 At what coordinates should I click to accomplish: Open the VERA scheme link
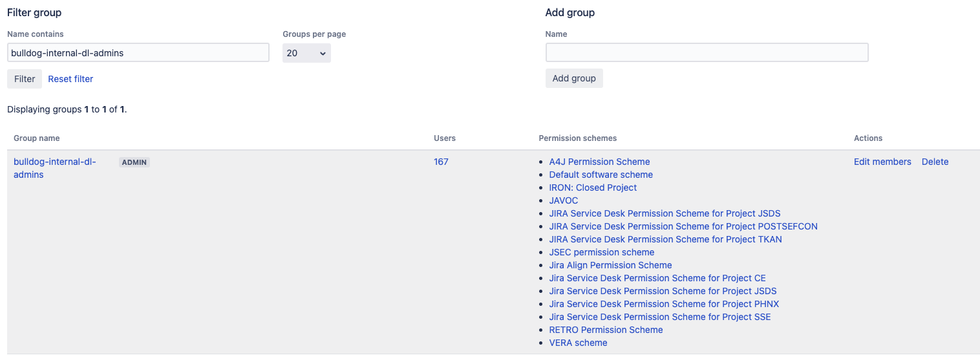tap(578, 343)
